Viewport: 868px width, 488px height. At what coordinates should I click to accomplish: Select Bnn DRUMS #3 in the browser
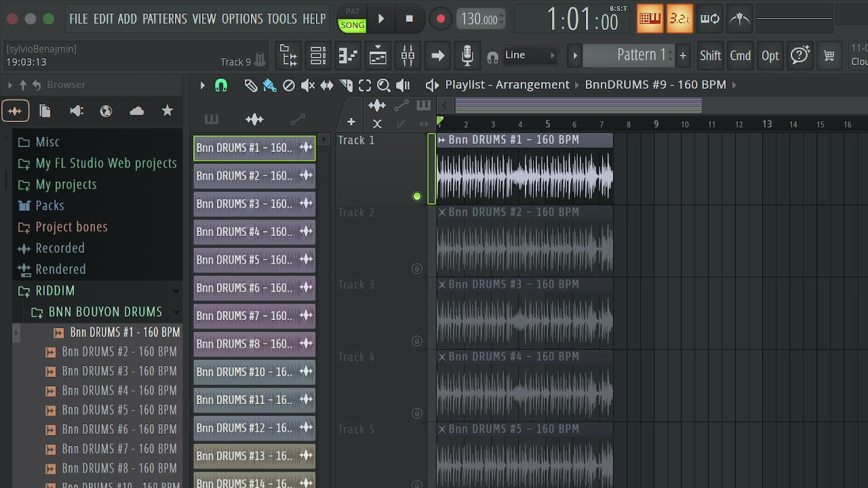[119, 371]
